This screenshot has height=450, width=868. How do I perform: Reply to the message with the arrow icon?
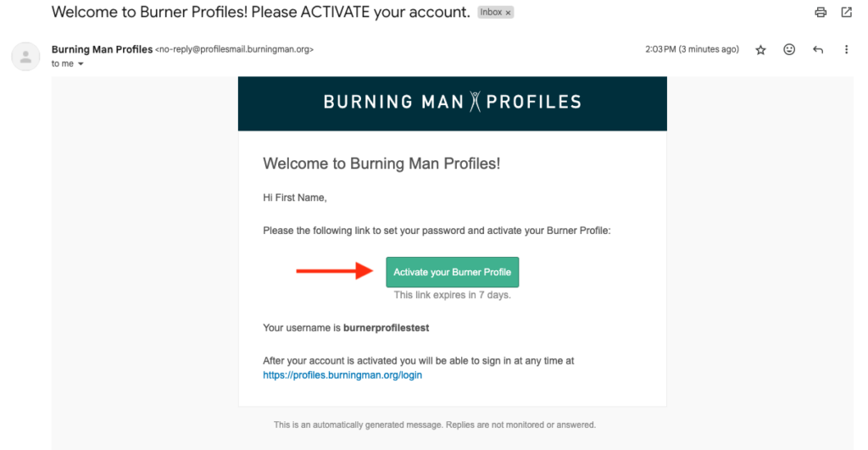point(818,50)
